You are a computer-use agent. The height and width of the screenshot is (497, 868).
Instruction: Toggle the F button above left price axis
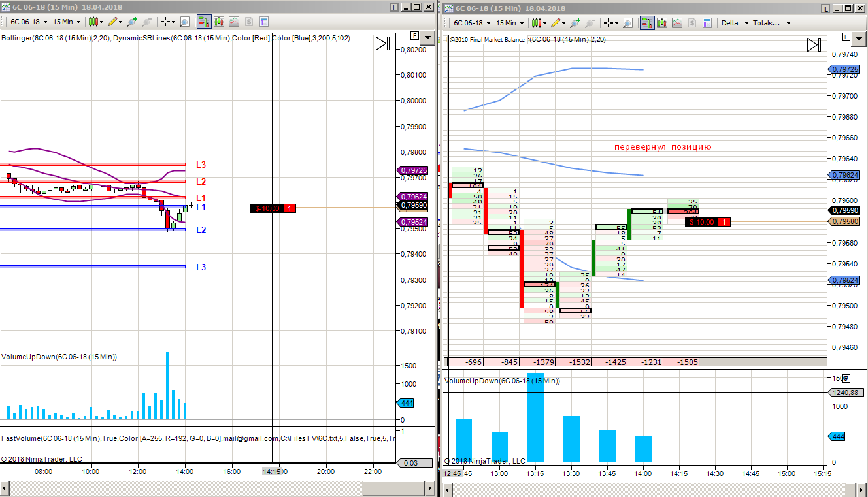414,35
